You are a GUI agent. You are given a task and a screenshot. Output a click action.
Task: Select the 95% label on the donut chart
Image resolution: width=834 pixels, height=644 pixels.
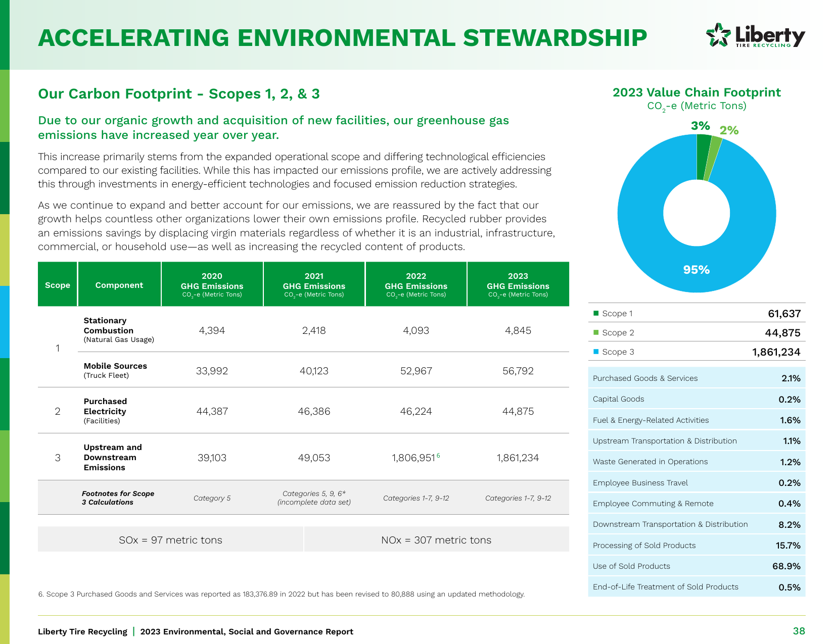pos(697,270)
